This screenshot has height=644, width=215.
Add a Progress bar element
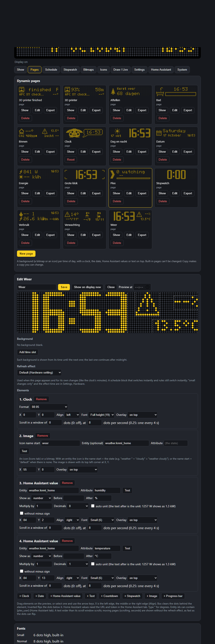pyautogui.click(x=173, y=596)
